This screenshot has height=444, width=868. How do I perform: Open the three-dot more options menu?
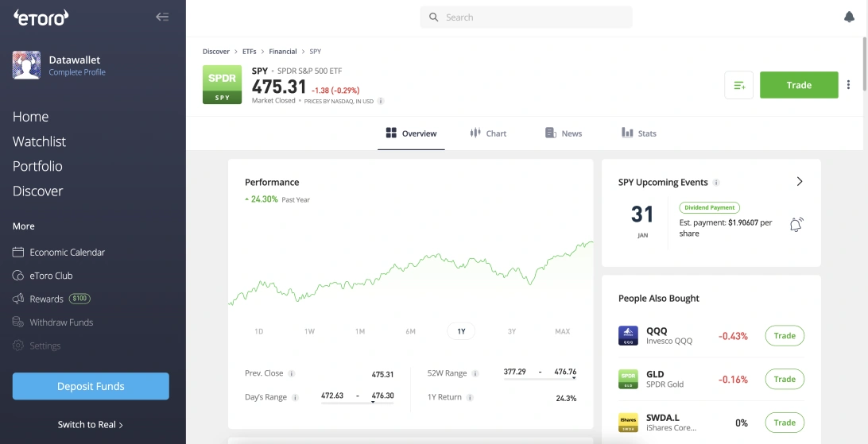tap(848, 85)
